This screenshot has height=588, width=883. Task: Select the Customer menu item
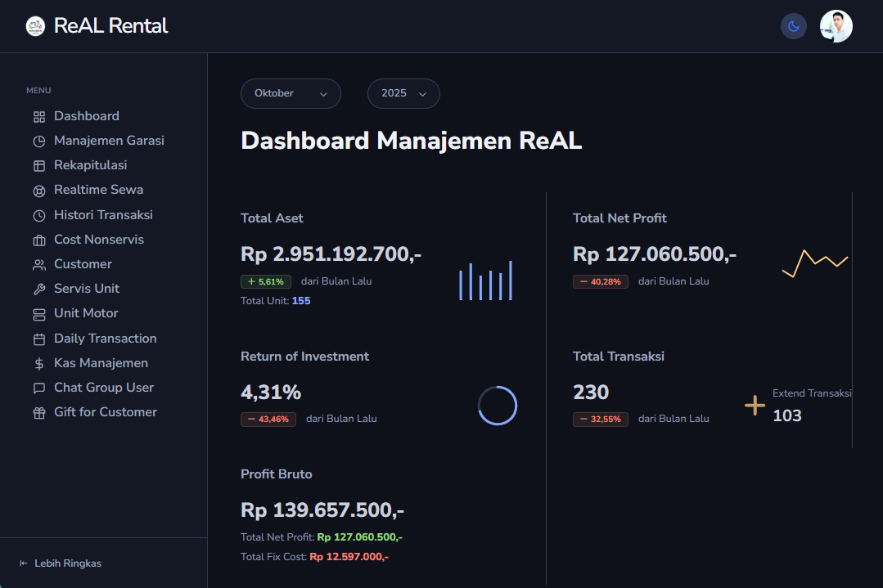(x=83, y=264)
